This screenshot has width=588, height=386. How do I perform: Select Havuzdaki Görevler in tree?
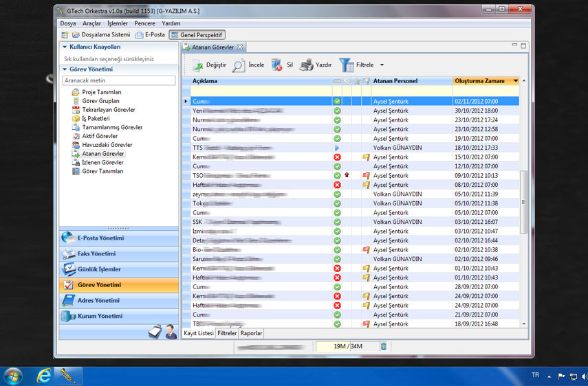(107, 145)
